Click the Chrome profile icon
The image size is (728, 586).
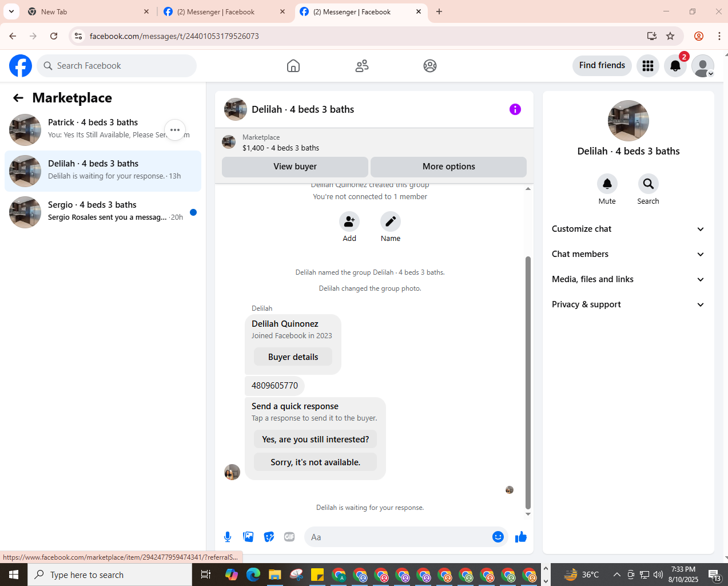pyautogui.click(x=699, y=36)
